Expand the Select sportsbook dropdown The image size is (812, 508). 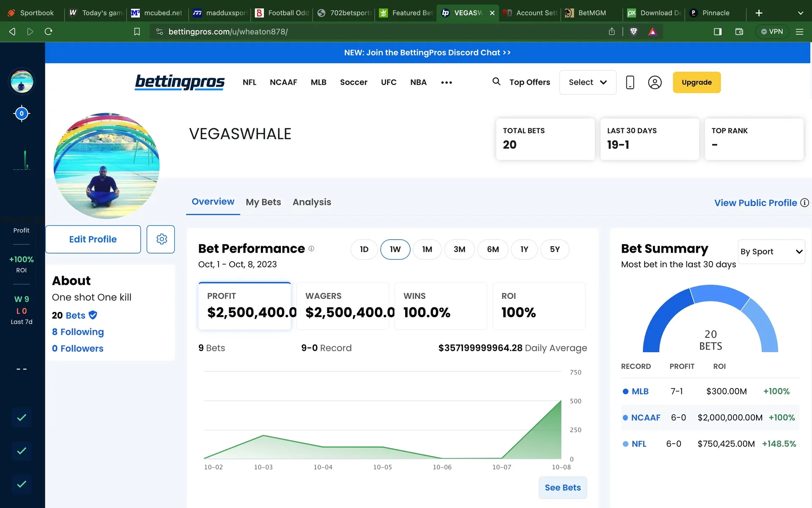tap(587, 82)
